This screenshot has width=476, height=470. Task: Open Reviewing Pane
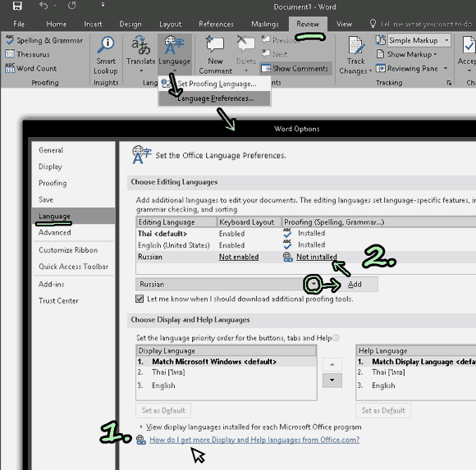click(407, 69)
